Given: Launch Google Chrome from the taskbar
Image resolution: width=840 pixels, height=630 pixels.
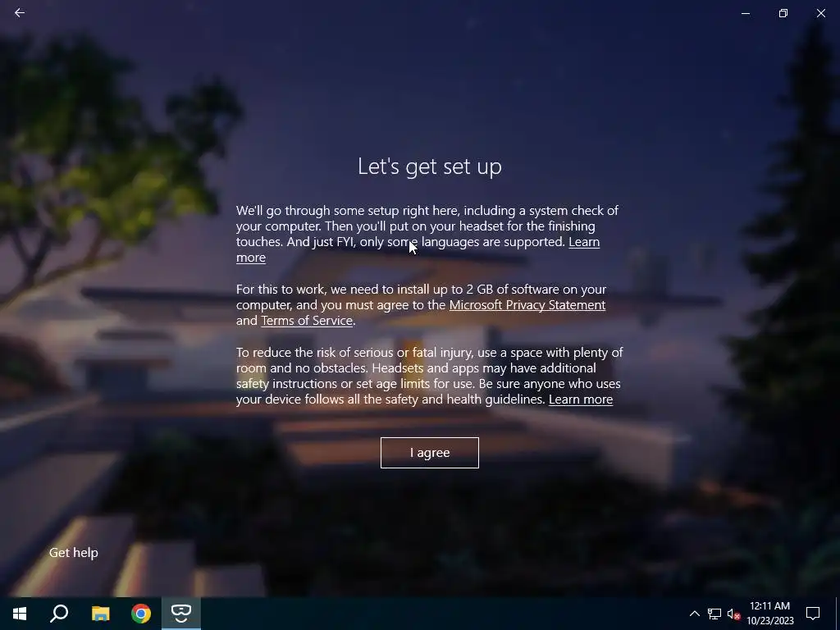Looking at the screenshot, I should coord(141,614).
